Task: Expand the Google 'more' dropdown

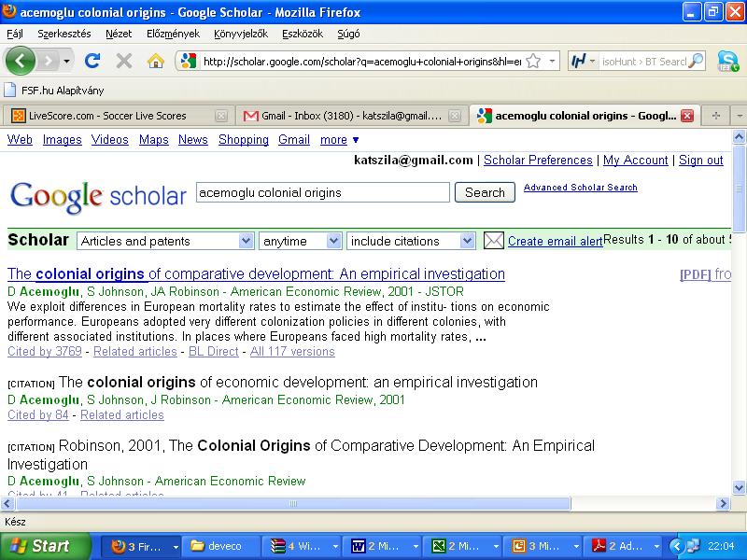Action: 339,139
